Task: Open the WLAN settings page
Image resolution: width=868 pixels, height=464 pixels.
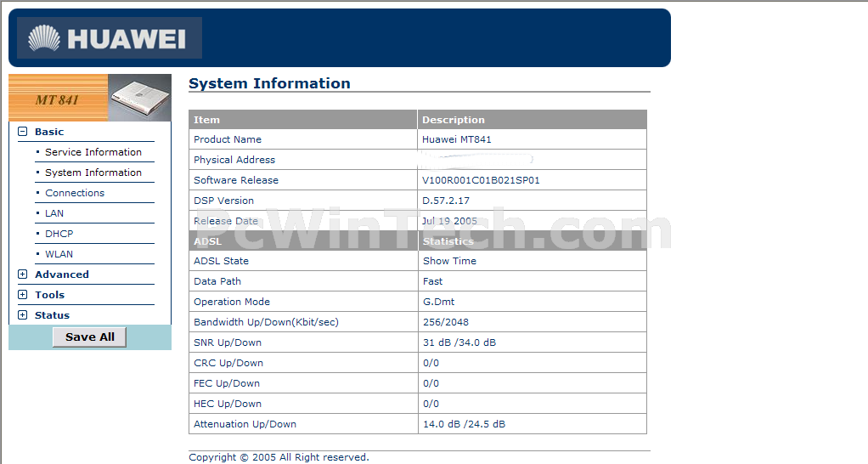Action: coord(59,254)
